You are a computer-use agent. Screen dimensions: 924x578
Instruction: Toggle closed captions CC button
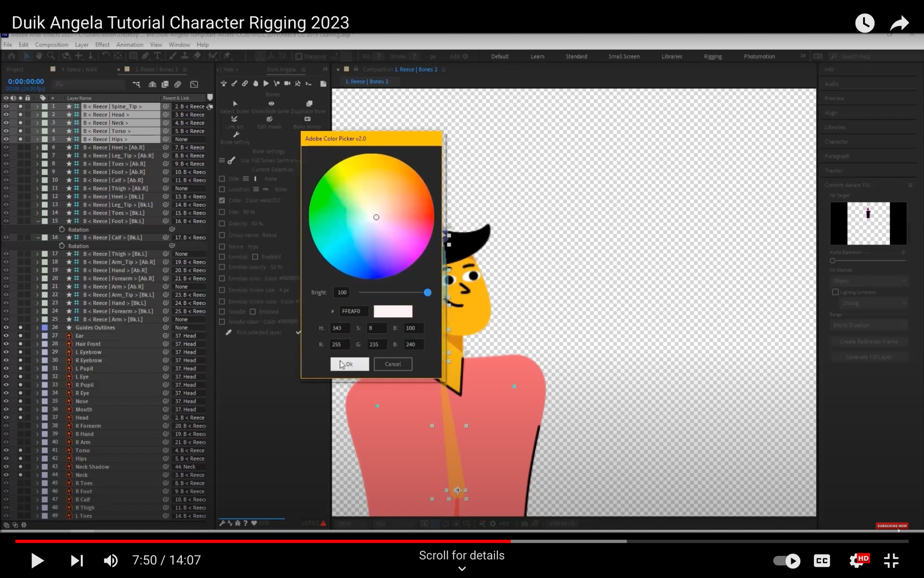(822, 561)
